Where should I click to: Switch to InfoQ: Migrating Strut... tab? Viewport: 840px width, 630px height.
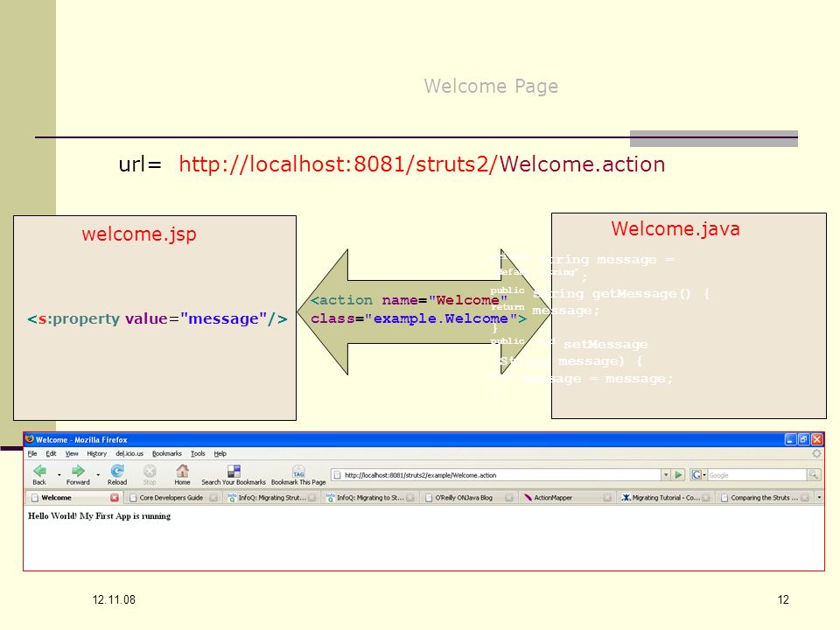coord(271,498)
